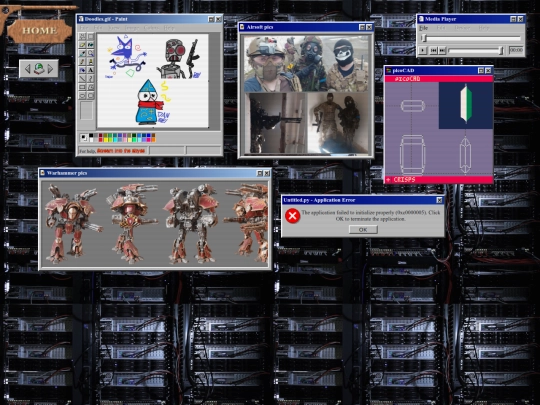
Task: Select the Pick Color eyedropper tool
Action: click(82, 53)
